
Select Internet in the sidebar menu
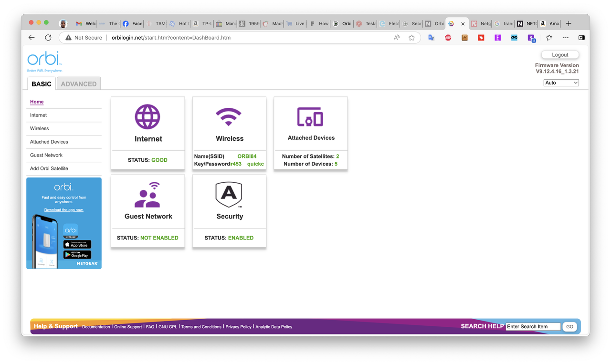coord(38,115)
